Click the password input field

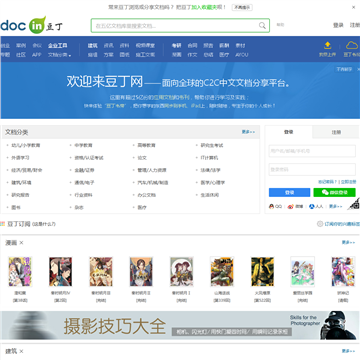(x=312, y=170)
